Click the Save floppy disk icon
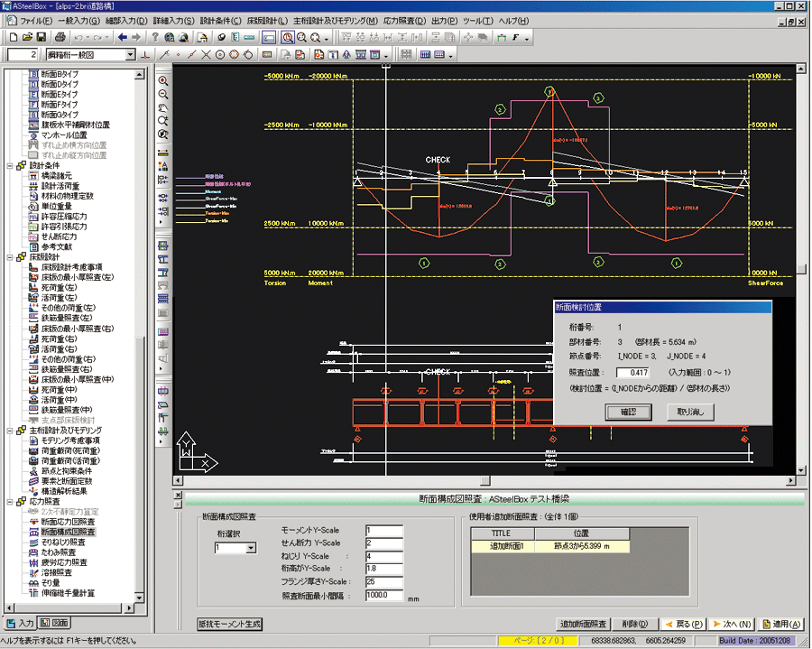812x649 pixels. point(41,37)
